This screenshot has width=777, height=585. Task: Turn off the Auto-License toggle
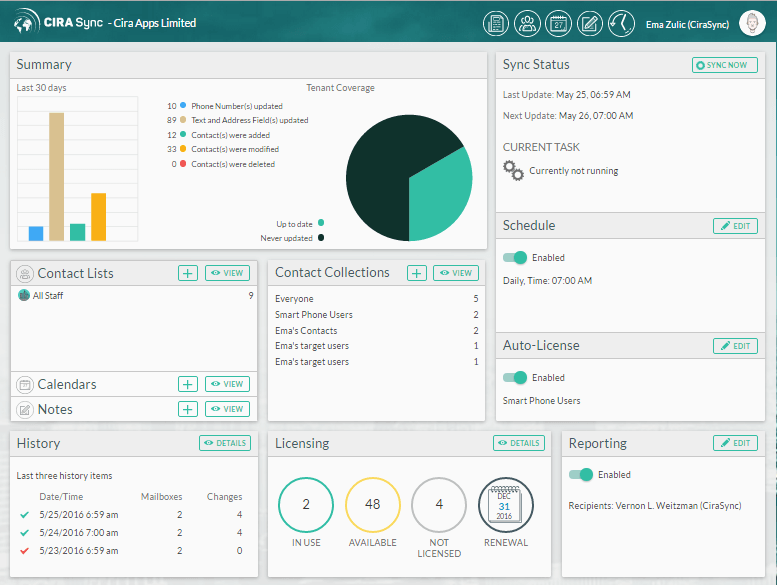click(x=515, y=378)
